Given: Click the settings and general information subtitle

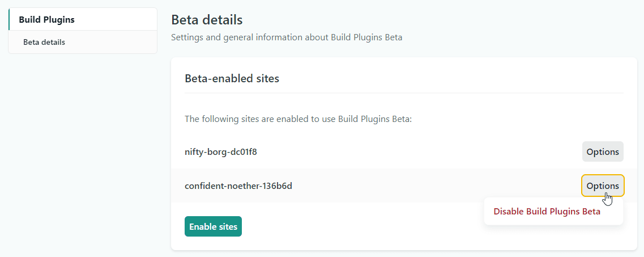Looking at the screenshot, I should (x=287, y=37).
